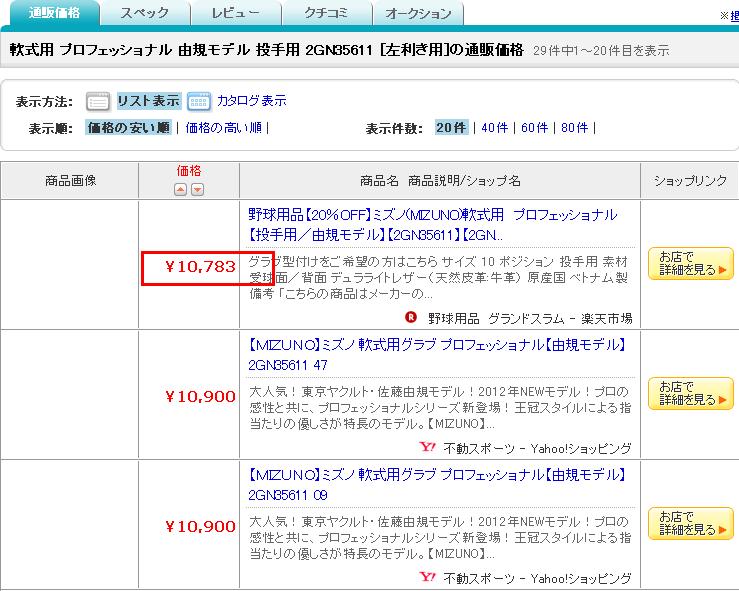
Task: Click お店で詳細を見る for 2GN35611 09 item
Action: click(x=690, y=524)
